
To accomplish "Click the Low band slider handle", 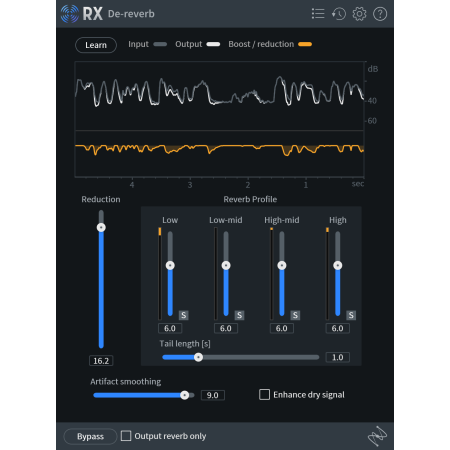I will coord(170,265).
